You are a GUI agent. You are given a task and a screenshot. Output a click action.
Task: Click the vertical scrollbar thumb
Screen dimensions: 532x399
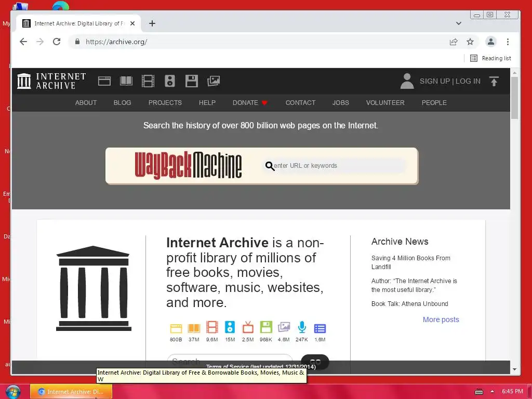tap(515, 98)
